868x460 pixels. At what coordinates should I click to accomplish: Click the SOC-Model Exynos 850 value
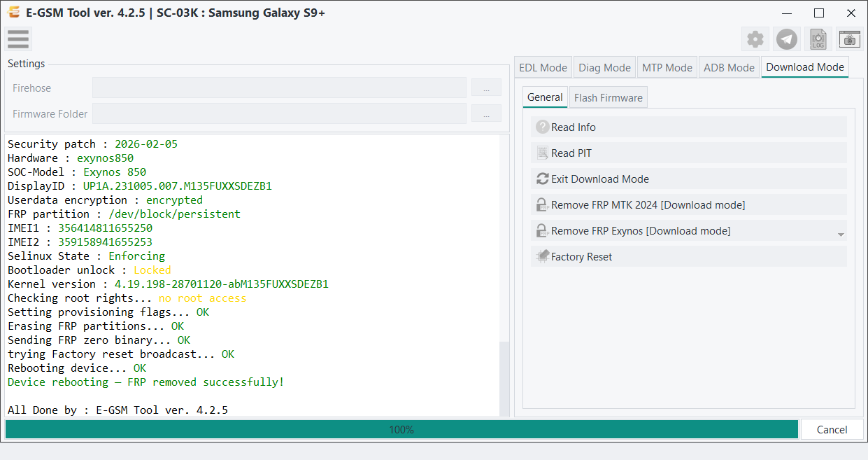(115, 172)
